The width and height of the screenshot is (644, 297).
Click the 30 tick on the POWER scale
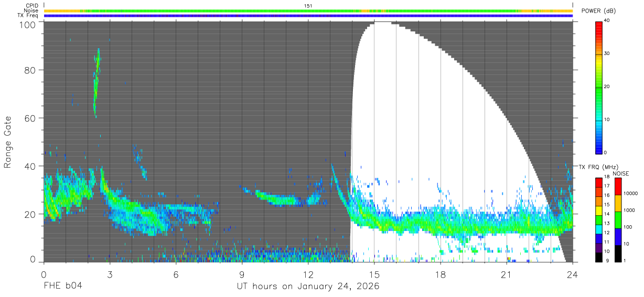pos(608,53)
